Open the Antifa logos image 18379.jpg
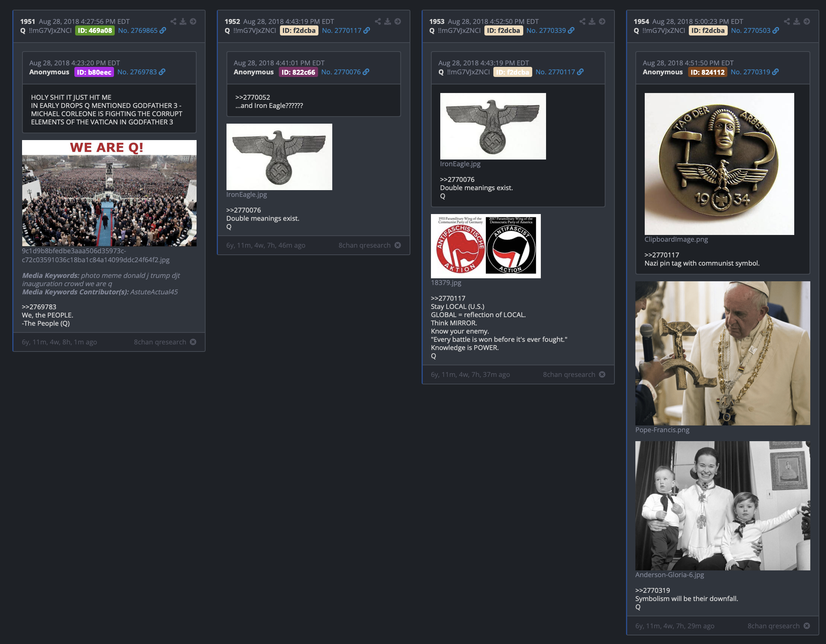 pos(486,246)
